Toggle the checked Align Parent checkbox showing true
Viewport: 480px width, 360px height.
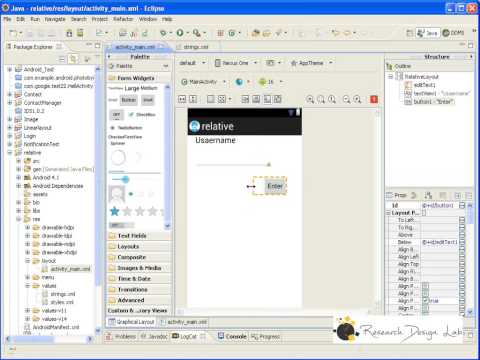[x=425, y=301]
